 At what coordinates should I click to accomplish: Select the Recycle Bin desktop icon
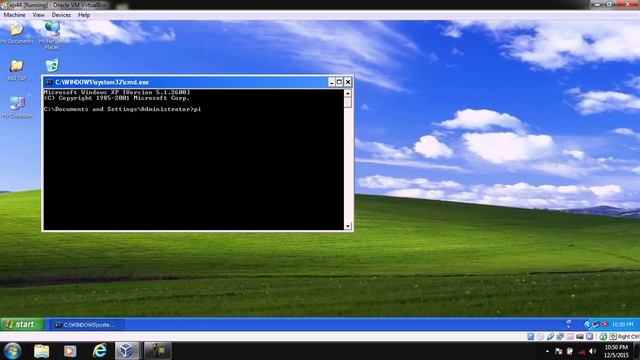[52, 66]
